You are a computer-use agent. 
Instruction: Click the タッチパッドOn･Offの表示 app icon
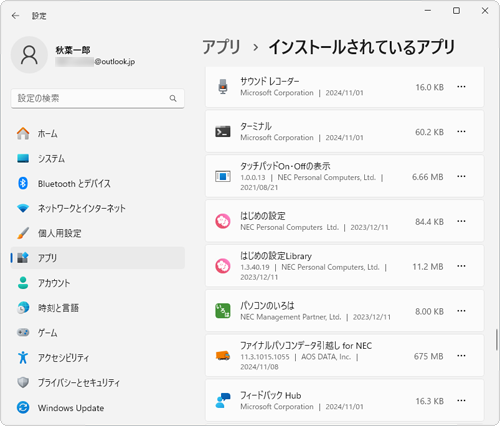[x=223, y=176]
